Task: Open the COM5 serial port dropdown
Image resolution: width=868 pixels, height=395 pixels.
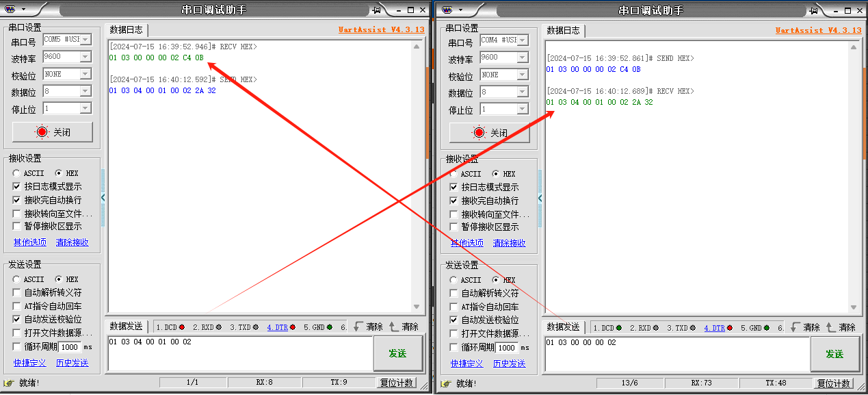Action: (86, 40)
